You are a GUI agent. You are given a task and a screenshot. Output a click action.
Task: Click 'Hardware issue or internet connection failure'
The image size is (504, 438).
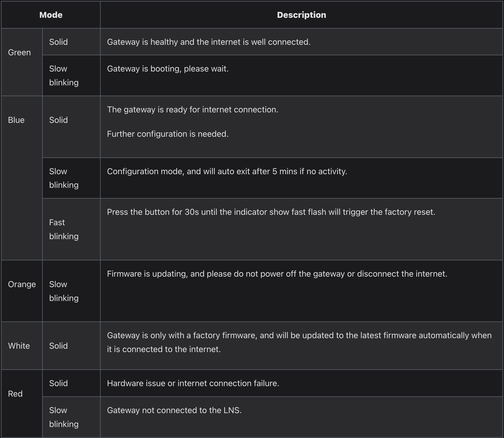193,383
